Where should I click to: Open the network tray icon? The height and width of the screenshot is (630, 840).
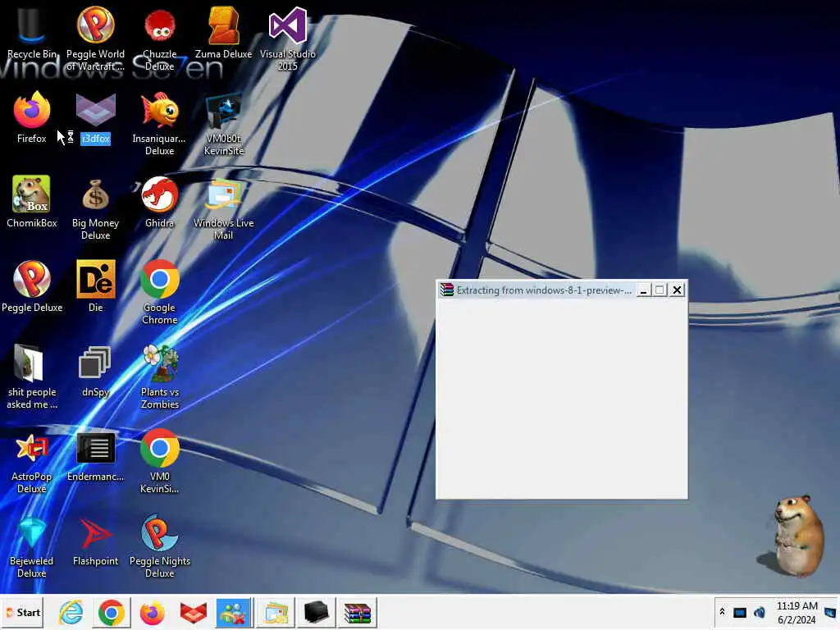tap(740, 612)
